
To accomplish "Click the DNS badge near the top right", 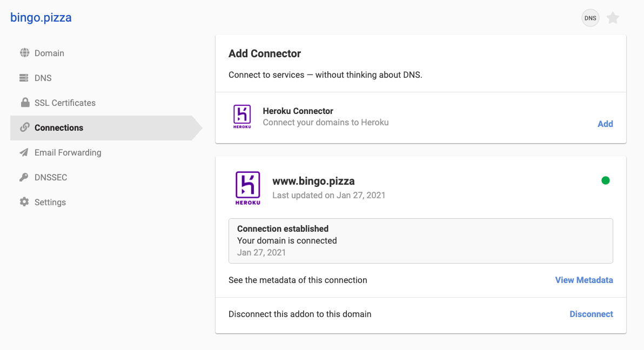I will point(590,17).
